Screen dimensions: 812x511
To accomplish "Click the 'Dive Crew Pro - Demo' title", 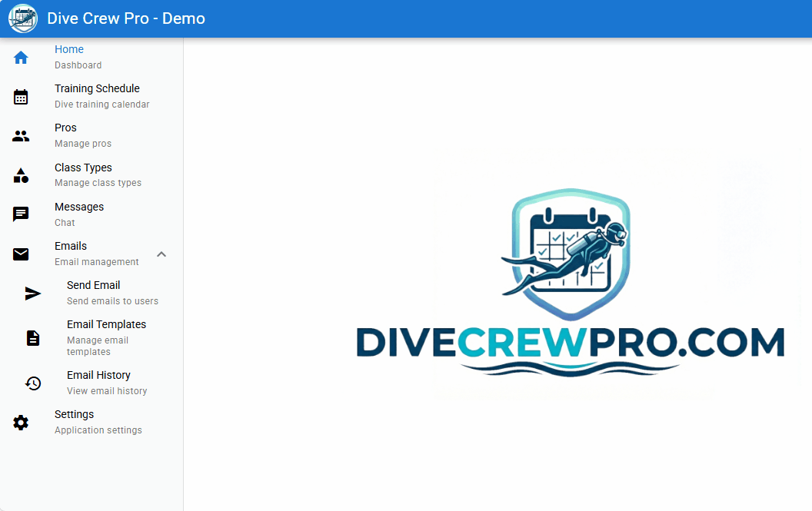I will point(126,18).
